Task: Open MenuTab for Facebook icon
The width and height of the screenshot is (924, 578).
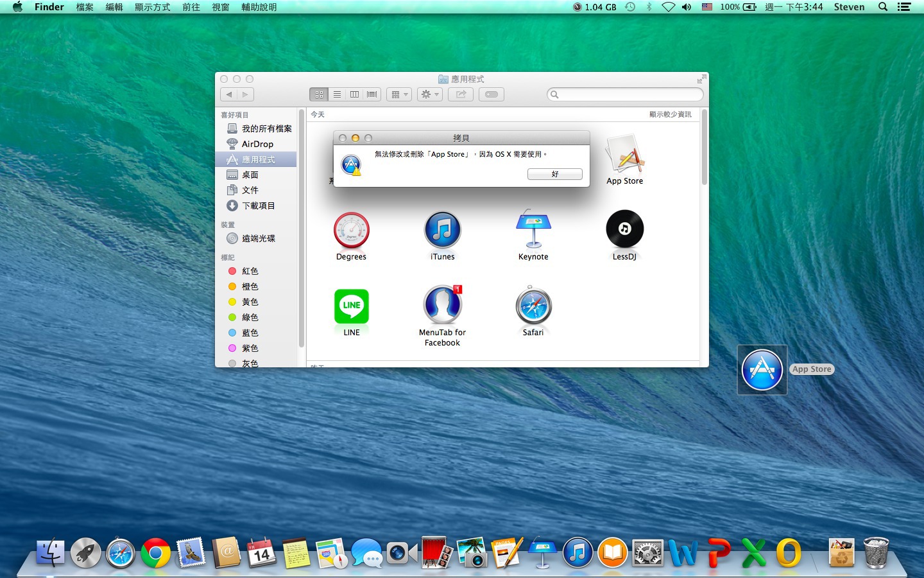Action: click(x=442, y=305)
